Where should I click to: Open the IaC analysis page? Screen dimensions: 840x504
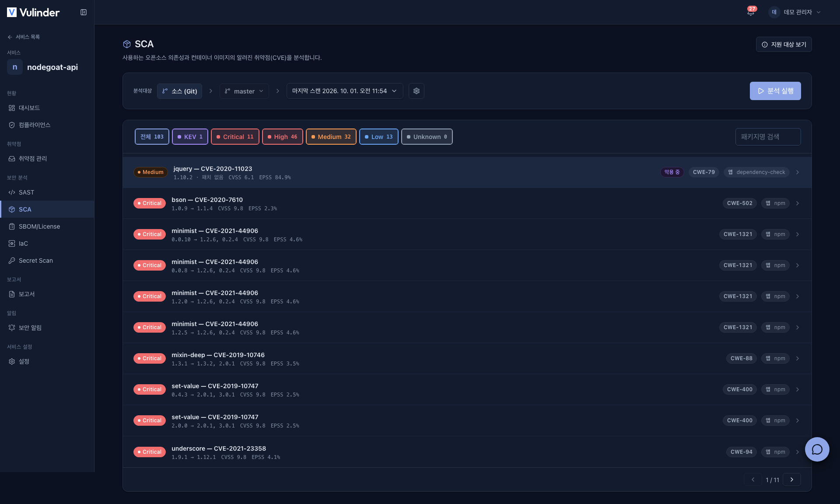pos(47,243)
